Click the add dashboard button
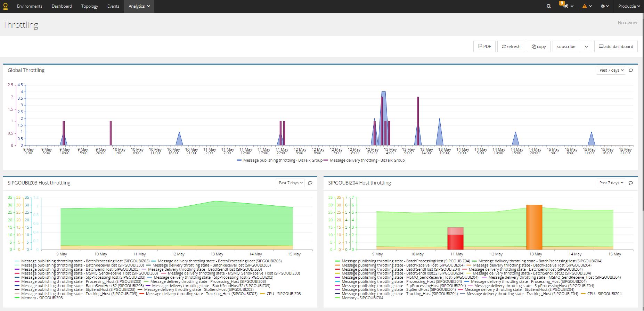The width and height of the screenshot is (644, 311). pos(616,46)
